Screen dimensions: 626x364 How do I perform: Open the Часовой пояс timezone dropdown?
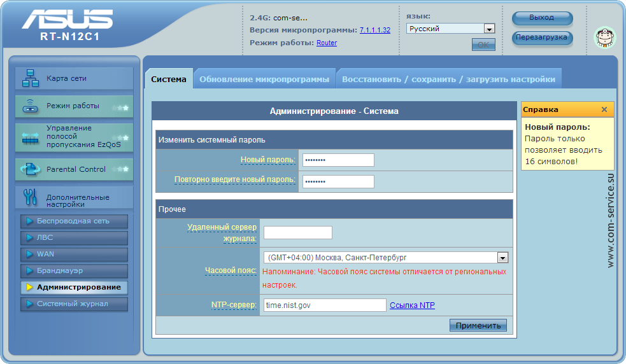coord(502,258)
